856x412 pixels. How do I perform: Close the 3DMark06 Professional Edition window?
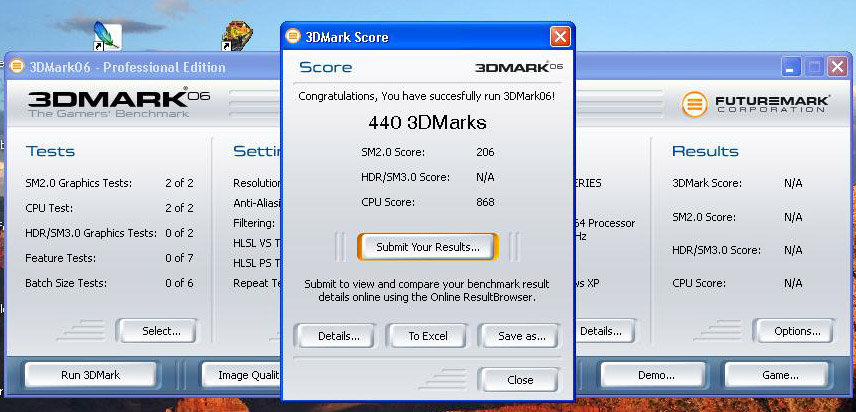coord(837,67)
